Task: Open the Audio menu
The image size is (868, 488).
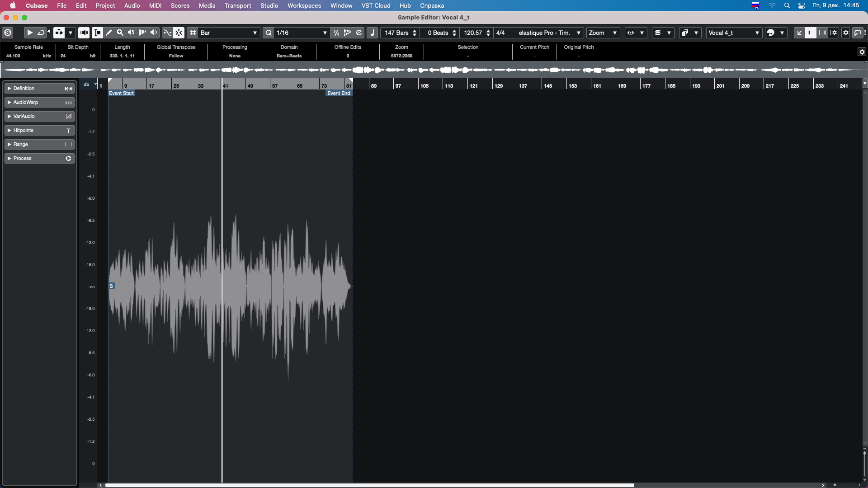Action: (132, 5)
